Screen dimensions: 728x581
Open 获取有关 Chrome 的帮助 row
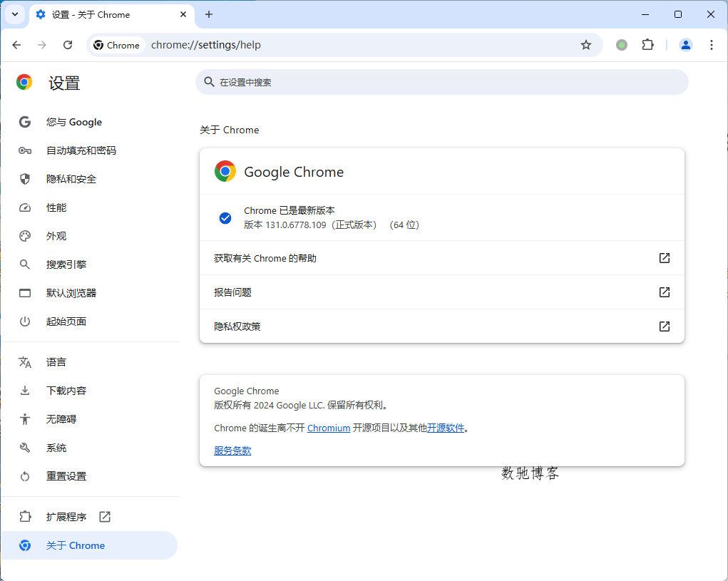441,258
